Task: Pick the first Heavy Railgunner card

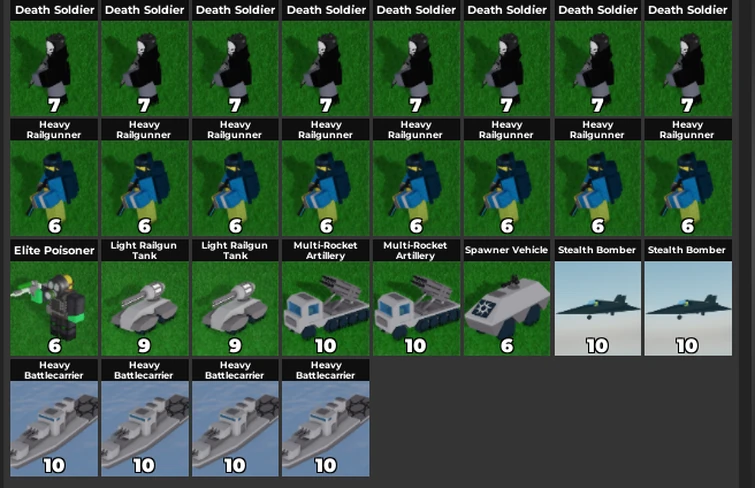Action: pyautogui.click(x=54, y=178)
